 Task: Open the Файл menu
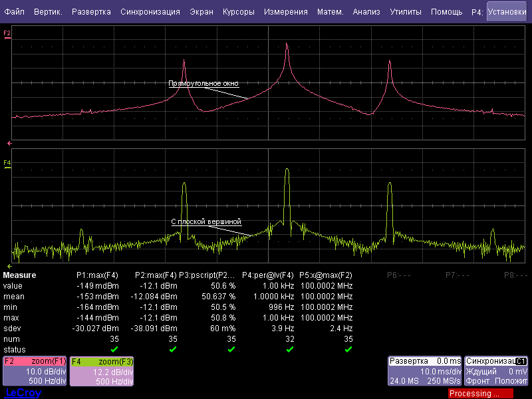15,12
